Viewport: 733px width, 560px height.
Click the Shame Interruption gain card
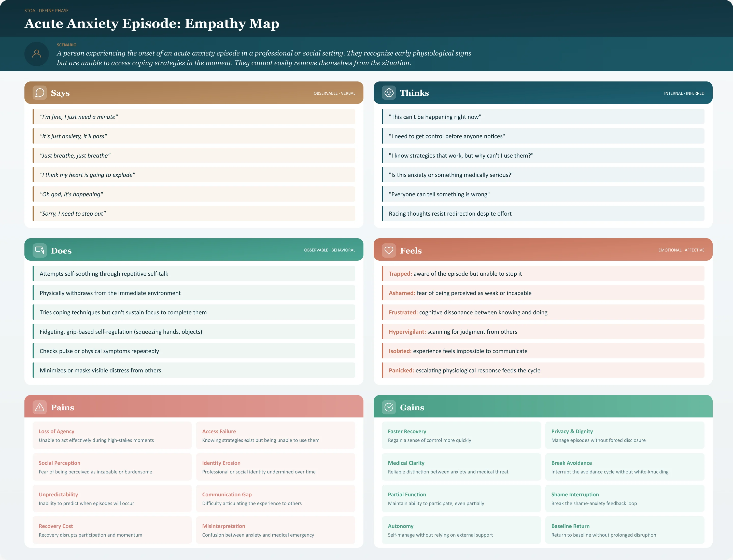click(625, 498)
